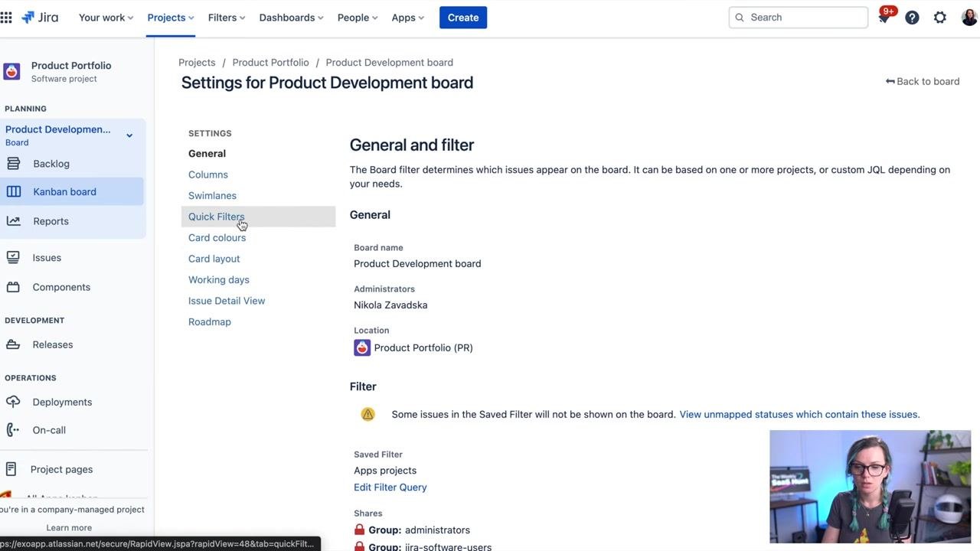Click the Search input field
Viewport: 980px width, 551px height.
(799, 18)
